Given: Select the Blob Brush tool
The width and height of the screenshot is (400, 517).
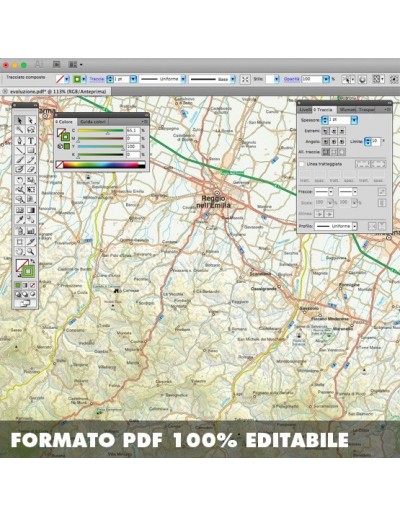Looking at the screenshot, I should click(x=20, y=169).
